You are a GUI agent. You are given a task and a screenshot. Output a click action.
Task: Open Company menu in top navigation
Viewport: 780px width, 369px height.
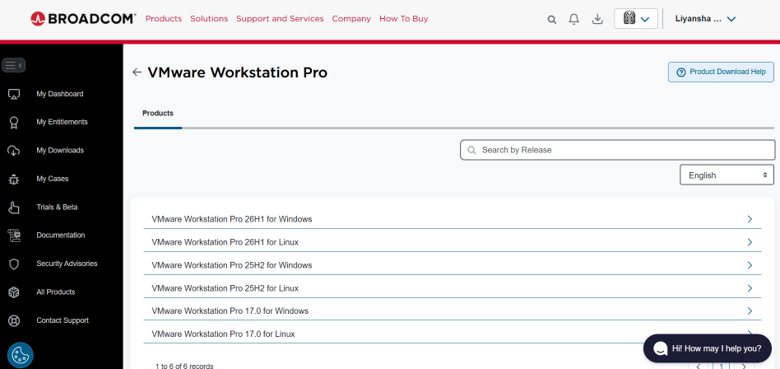click(x=351, y=19)
